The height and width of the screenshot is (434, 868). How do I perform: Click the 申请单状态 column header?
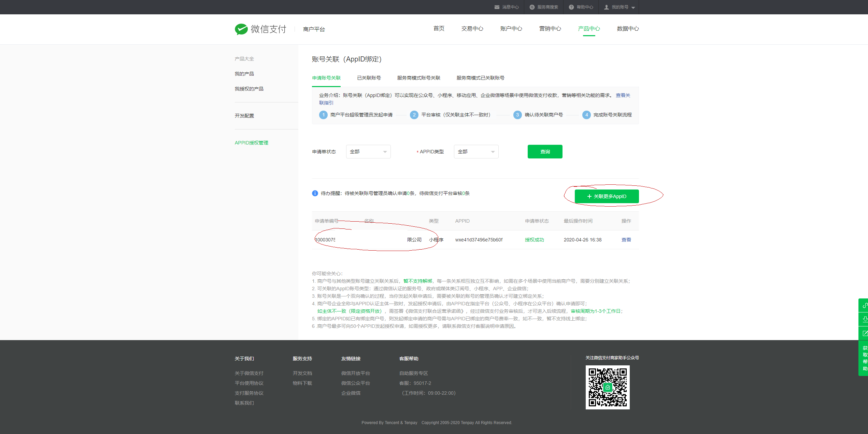pyautogui.click(x=537, y=221)
